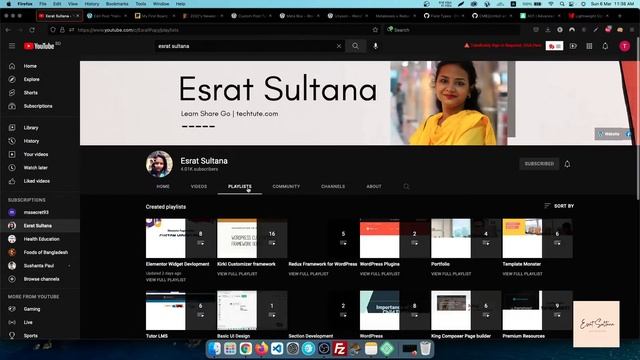Click the YouTube logo

coord(39,46)
